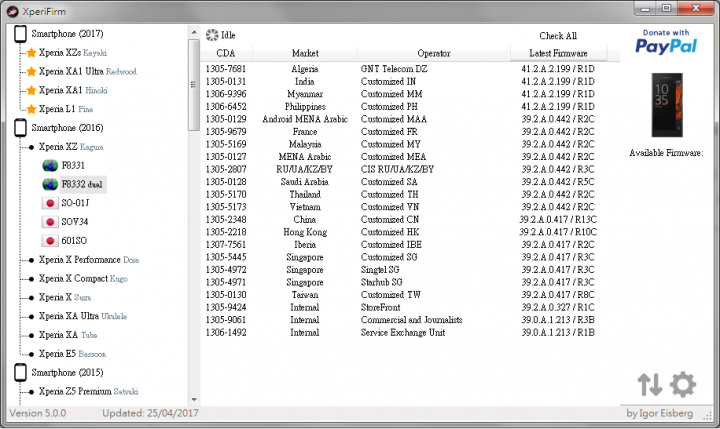Click the phone icon beside Smartphone (2016)
720x429 pixels.
pyautogui.click(x=20, y=128)
